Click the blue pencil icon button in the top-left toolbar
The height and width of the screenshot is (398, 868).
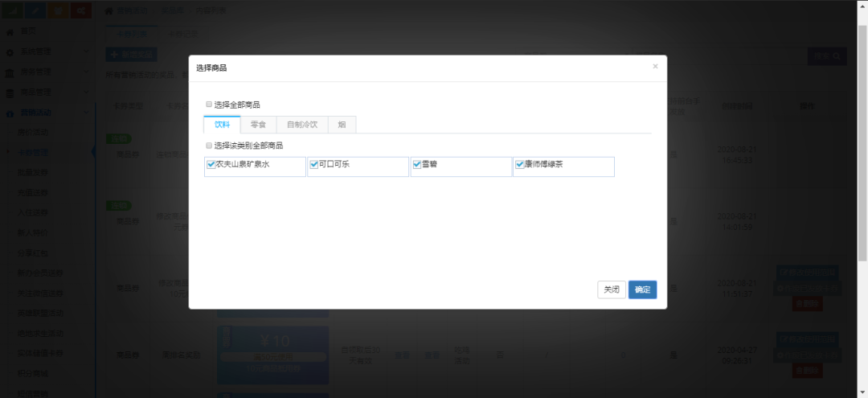coord(35,10)
